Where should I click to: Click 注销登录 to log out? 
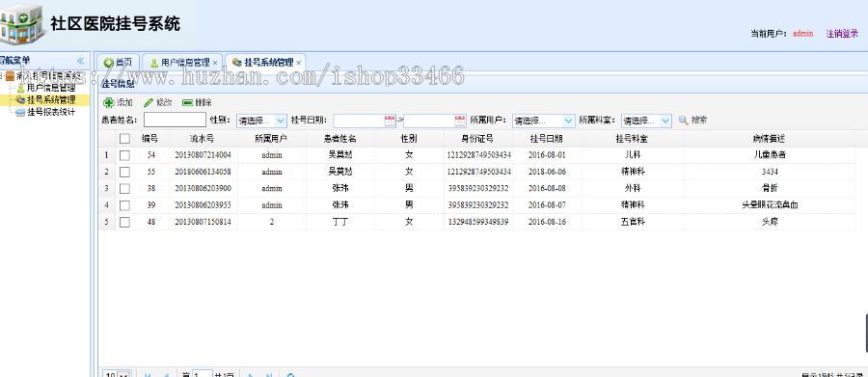click(842, 33)
